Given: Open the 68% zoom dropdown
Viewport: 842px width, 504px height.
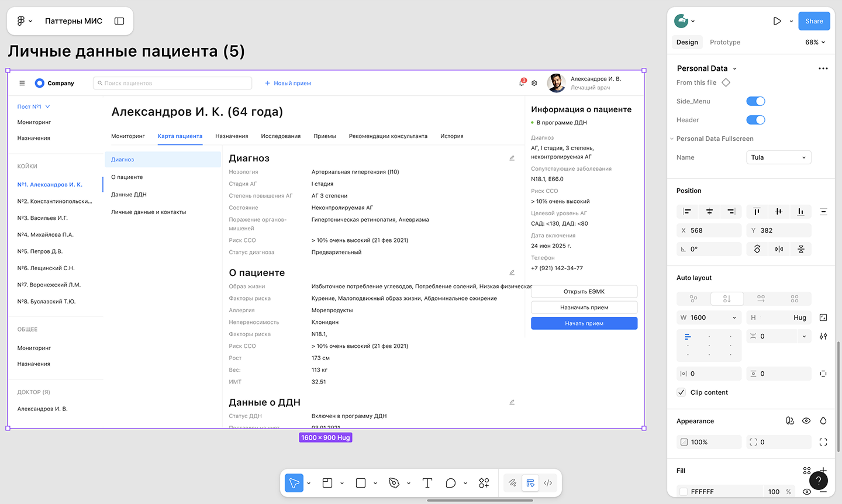Looking at the screenshot, I should pyautogui.click(x=815, y=42).
